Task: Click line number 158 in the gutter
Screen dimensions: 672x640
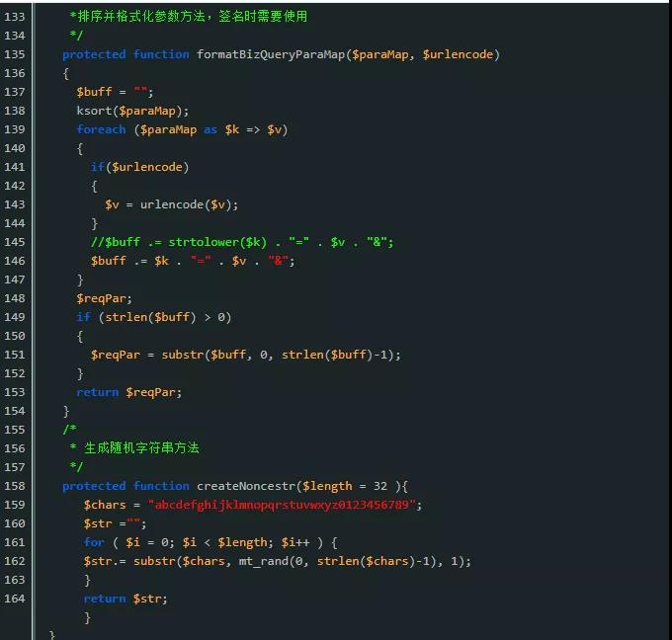Action: [x=15, y=486]
